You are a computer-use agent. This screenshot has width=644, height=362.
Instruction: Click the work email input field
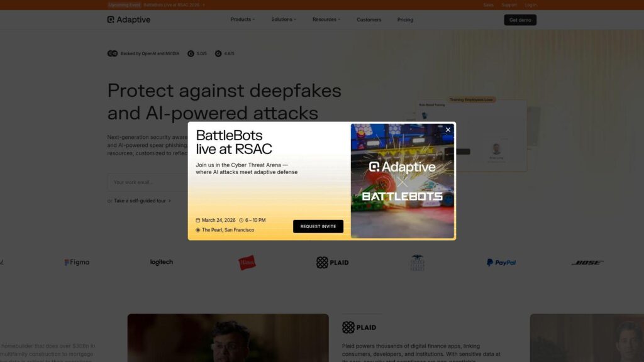142,182
